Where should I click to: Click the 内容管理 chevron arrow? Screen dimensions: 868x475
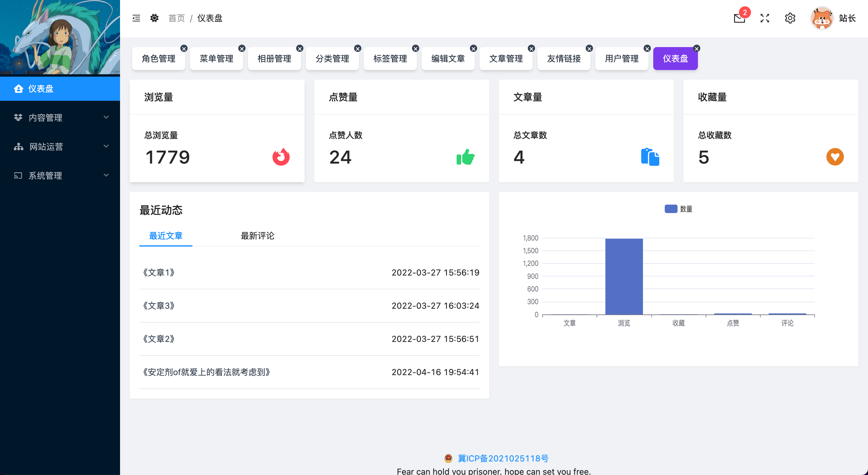(x=106, y=117)
